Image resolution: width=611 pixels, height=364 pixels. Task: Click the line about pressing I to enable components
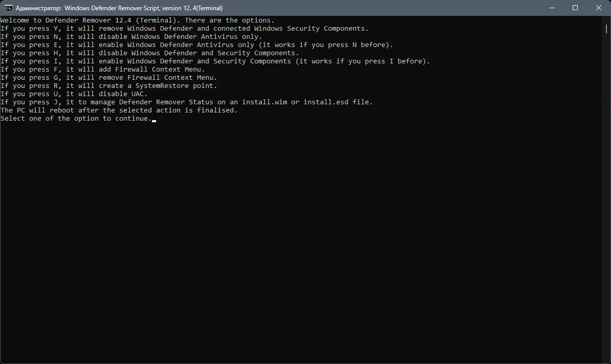(215, 61)
